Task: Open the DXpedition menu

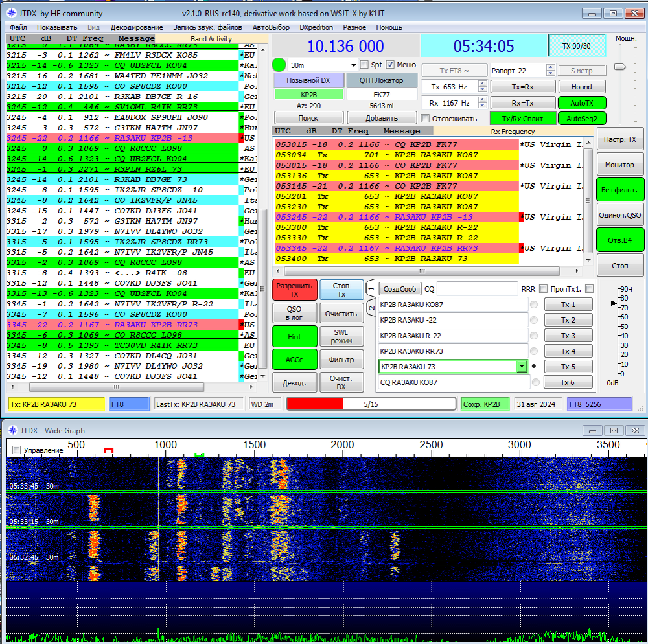Action: point(316,27)
